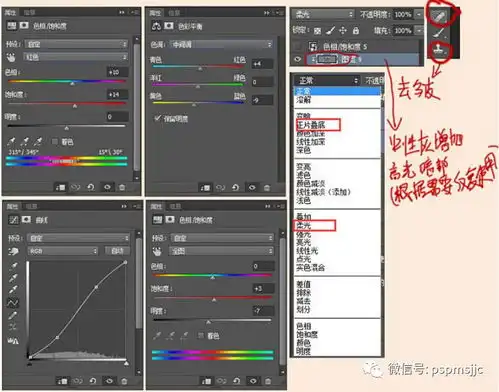The width and height of the screenshot is (499, 392).
Task: Click the Auto button in Curves panel
Action: click(117, 251)
